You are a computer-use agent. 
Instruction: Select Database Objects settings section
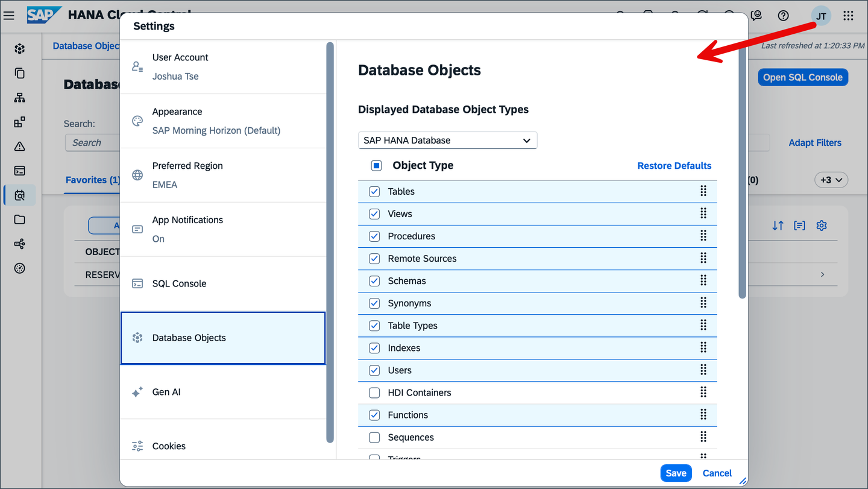pyautogui.click(x=223, y=338)
